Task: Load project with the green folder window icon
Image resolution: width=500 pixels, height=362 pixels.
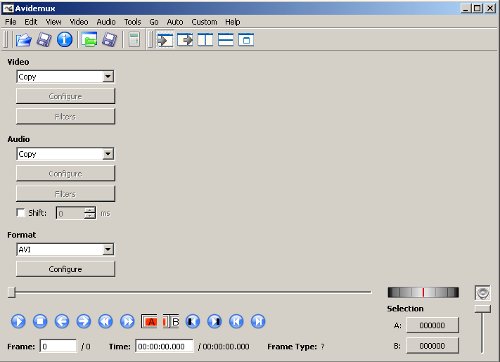Action: click(89, 40)
